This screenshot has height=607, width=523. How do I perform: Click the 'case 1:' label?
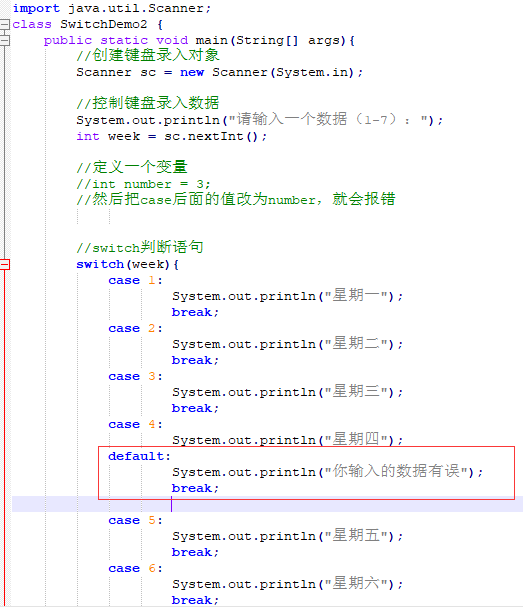(x=135, y=280)
